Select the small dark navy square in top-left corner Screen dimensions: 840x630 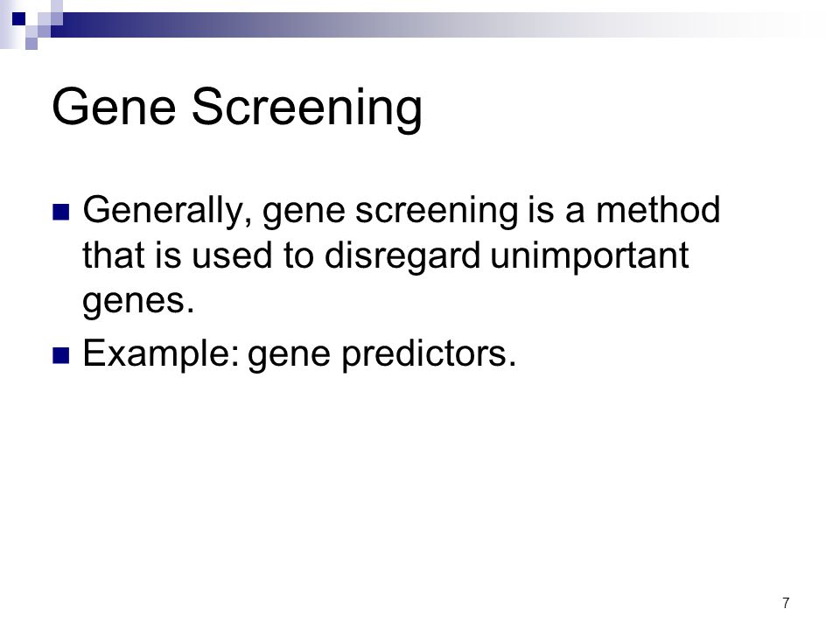point(18,18)
